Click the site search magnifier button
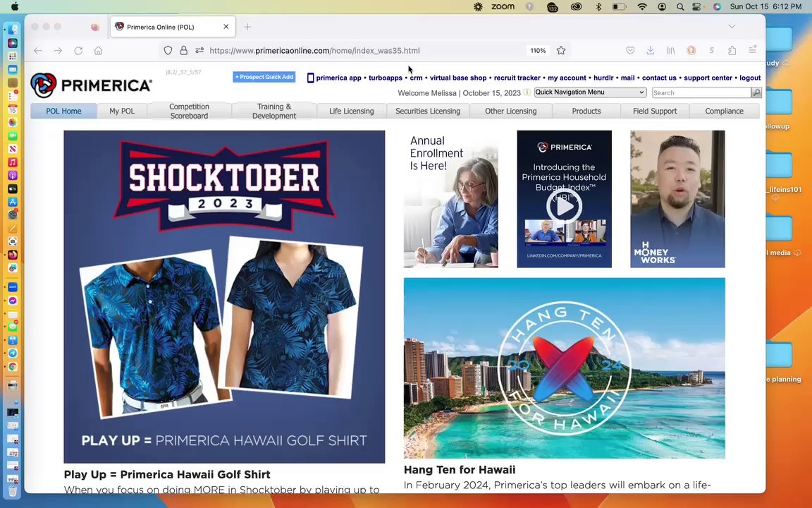Image resolution: width=812 pixels, height=508 pixels. pos(756,93)
